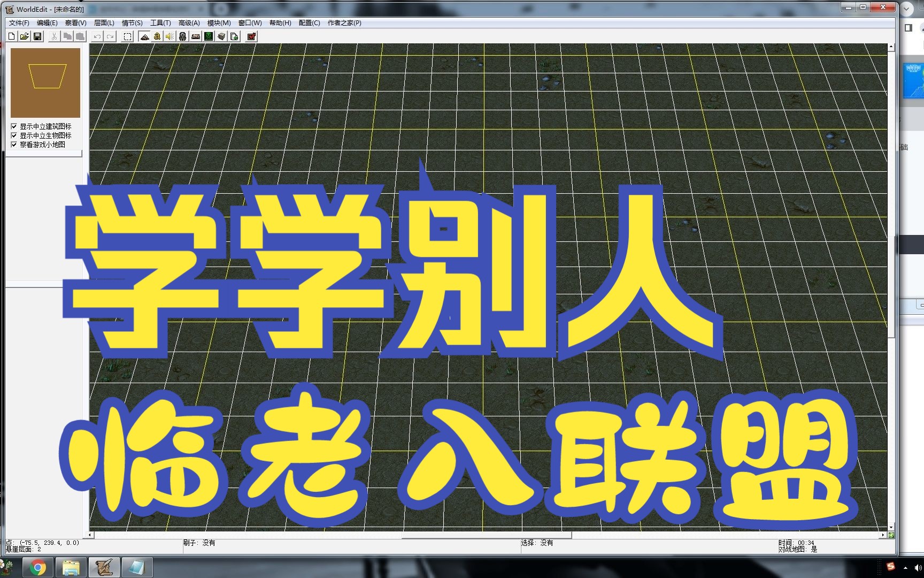Click the volume speaker tray icon

(918, 567)
